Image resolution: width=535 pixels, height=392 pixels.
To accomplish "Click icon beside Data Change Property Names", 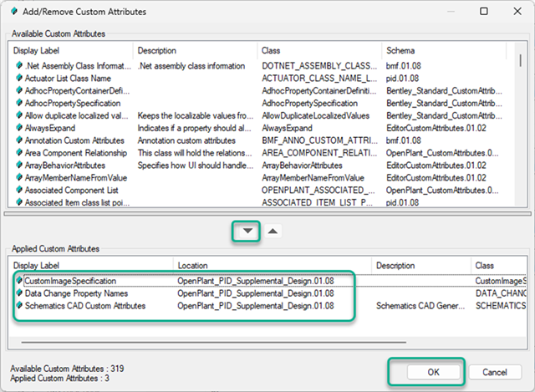I will pos(19,293).
